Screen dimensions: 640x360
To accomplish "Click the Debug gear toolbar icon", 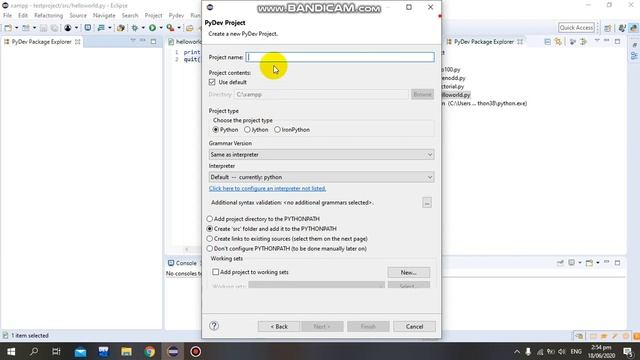I will (135, 28).
